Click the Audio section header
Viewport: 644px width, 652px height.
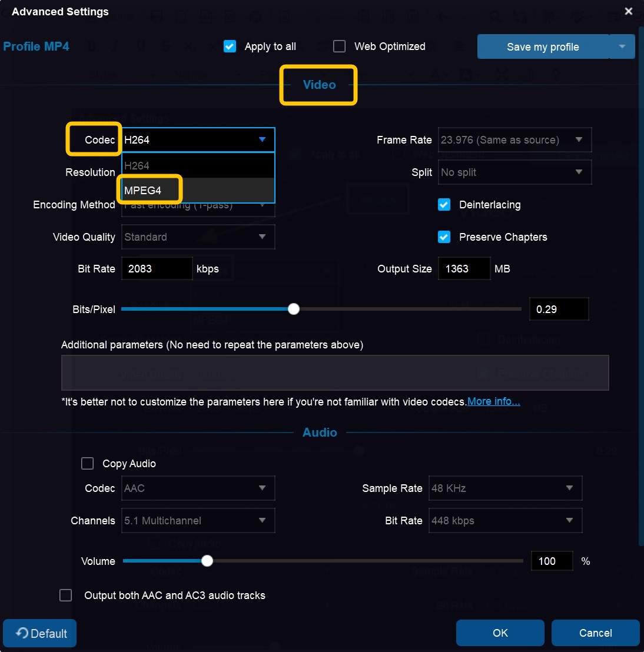[320, 433]
